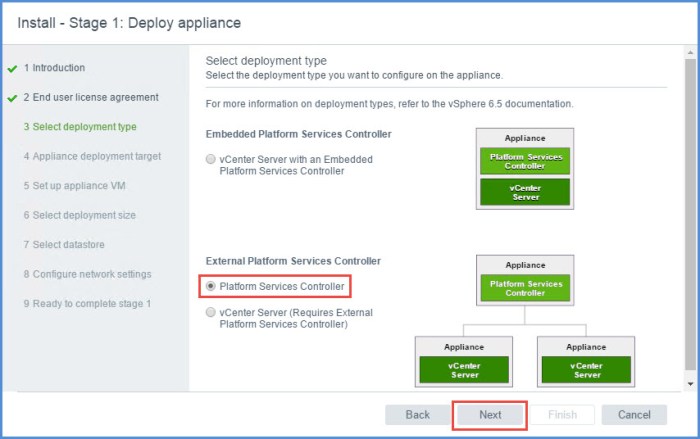Click the checkmark beside End user license agreement

12,98
